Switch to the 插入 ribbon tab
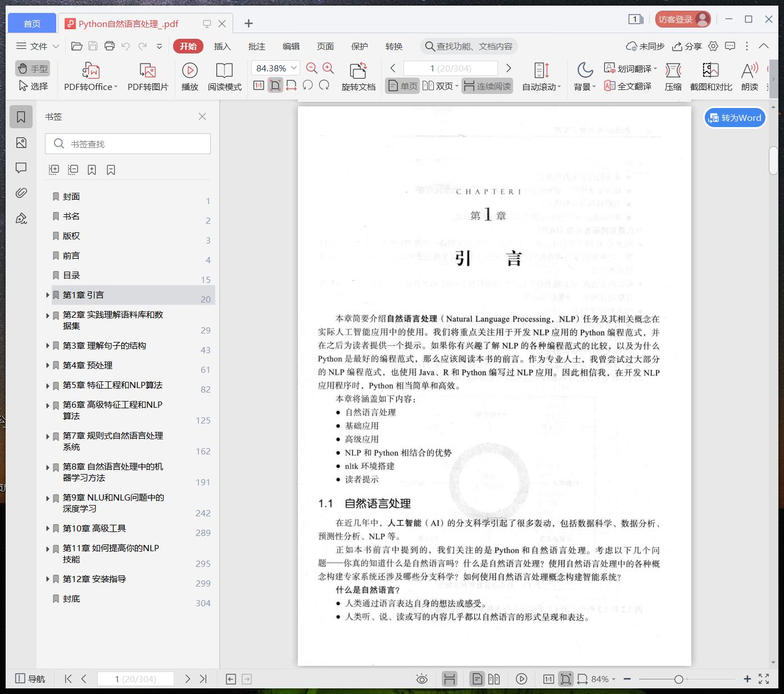 [223, 46]
